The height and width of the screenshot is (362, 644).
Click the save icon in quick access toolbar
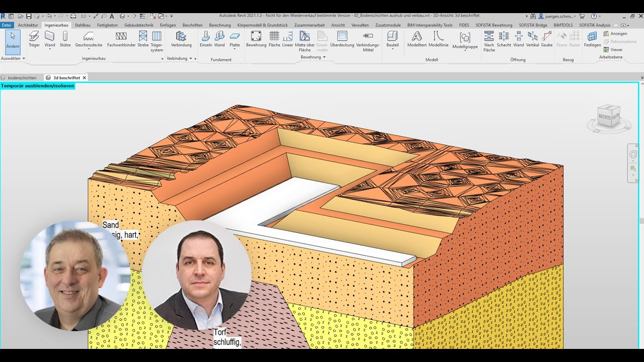28,16
